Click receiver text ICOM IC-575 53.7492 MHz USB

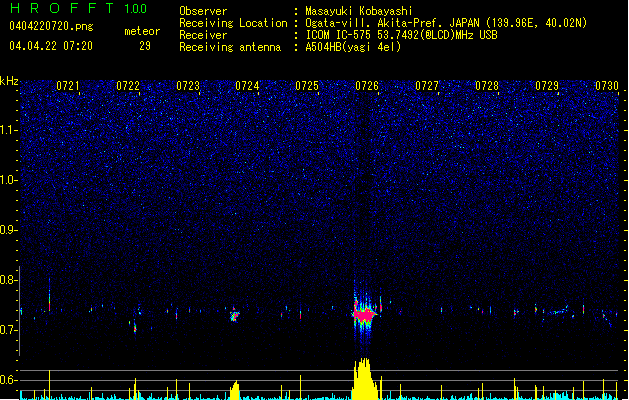(401, 35)
